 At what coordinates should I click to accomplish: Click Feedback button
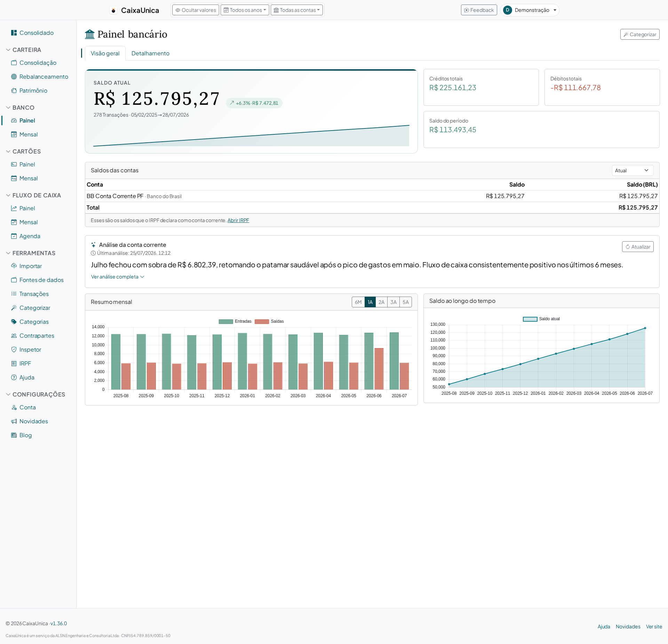(479, 10)
